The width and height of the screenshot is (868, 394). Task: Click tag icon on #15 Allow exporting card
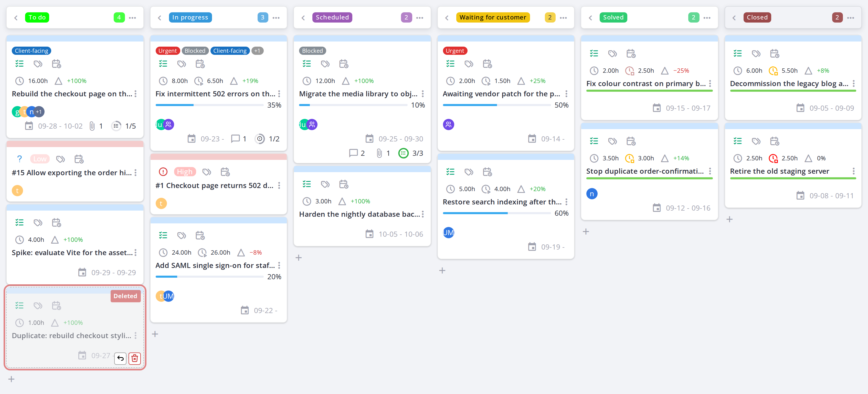[x=60, y=159]
